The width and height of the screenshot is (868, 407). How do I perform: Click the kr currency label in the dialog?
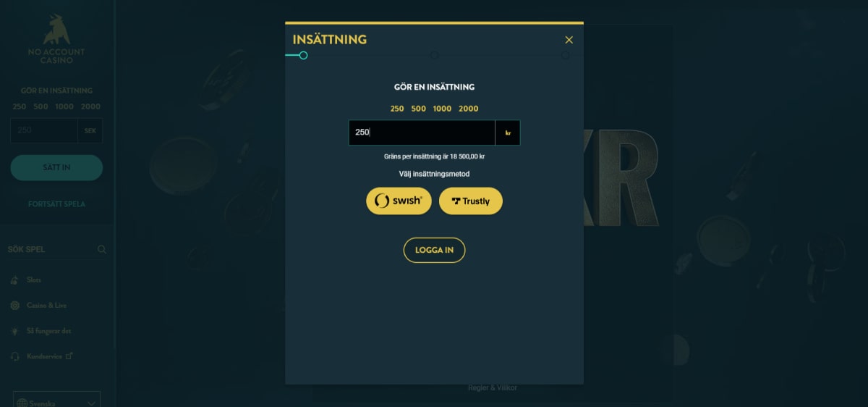(x=508, y=133)
